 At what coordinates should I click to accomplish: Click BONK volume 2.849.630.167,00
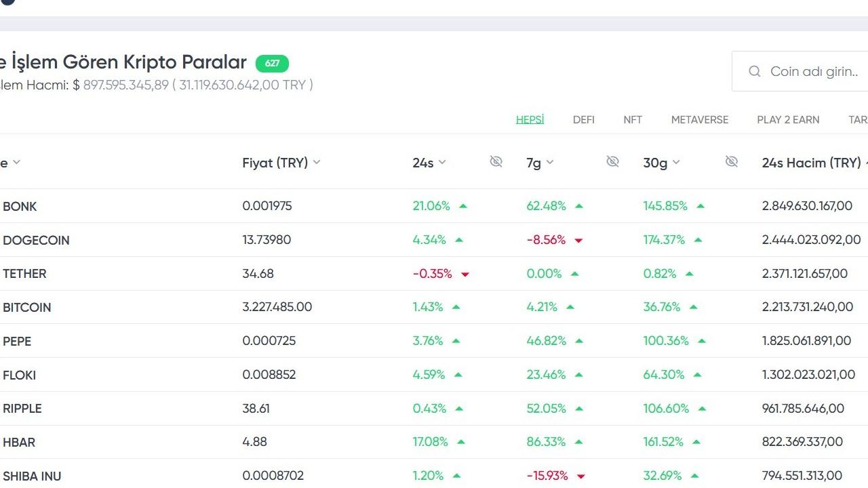(x=807, y=206)
